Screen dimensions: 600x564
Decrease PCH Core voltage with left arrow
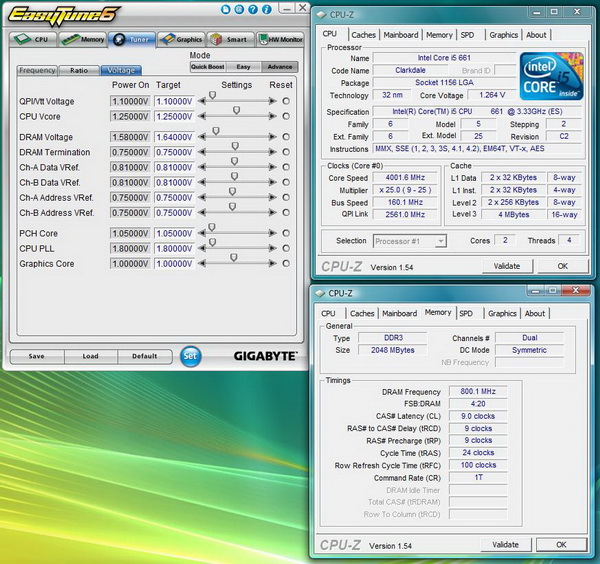[x=202, y=233]
